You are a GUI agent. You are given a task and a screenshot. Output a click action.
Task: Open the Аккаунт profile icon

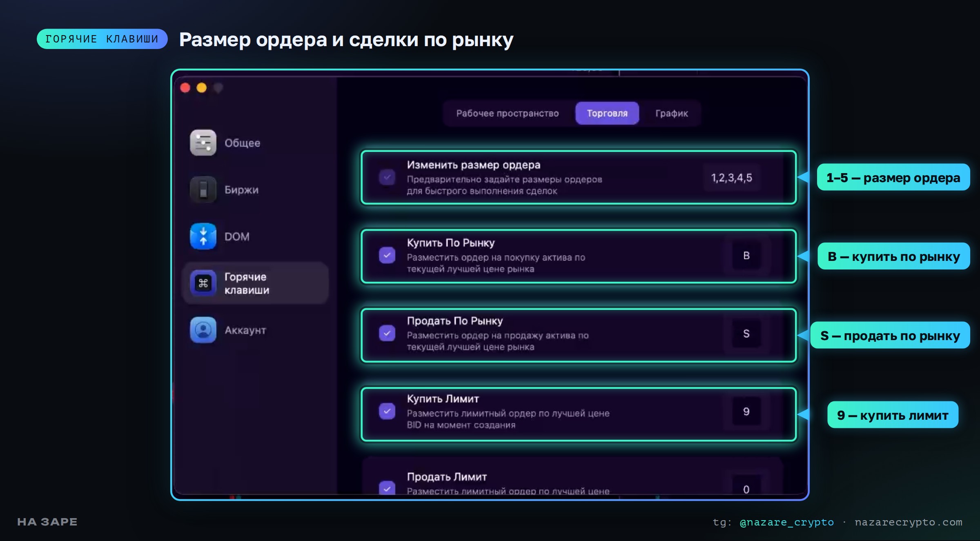click(203, 330)
